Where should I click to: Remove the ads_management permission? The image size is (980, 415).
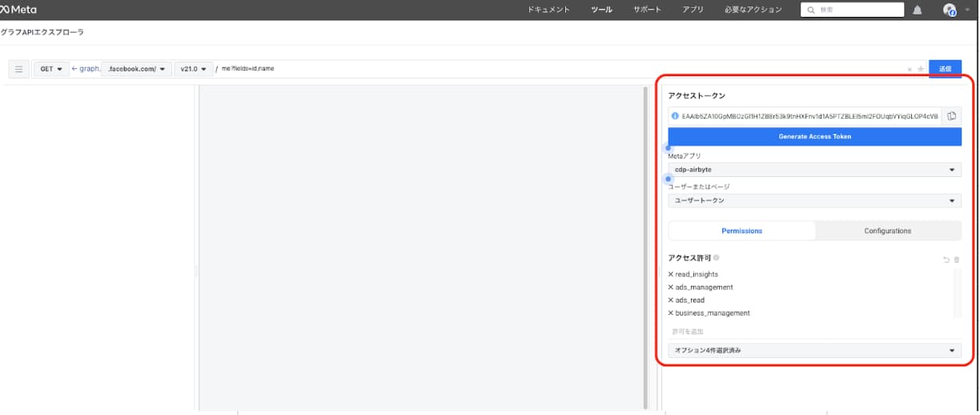click(671, 288)
